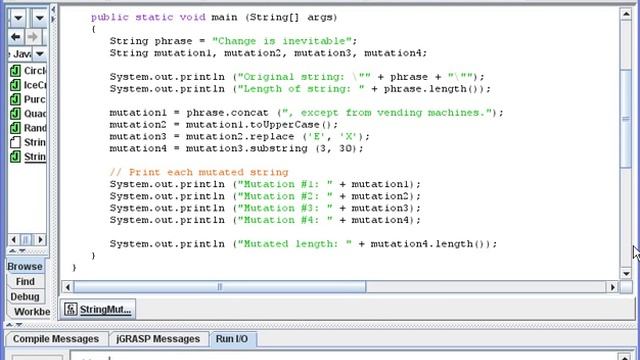This screenshot has width=640, height=360.
Task: Click the left collapse arrow on vertical divider
Action: pos(53,9)
